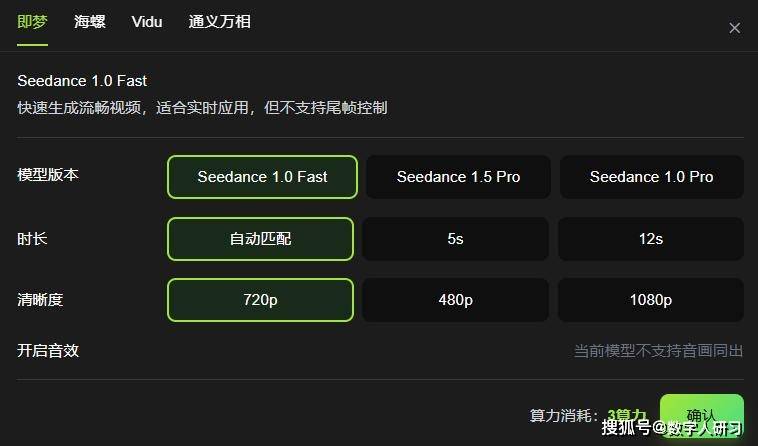Click the green 确认 confirm button

pos(701,414)
